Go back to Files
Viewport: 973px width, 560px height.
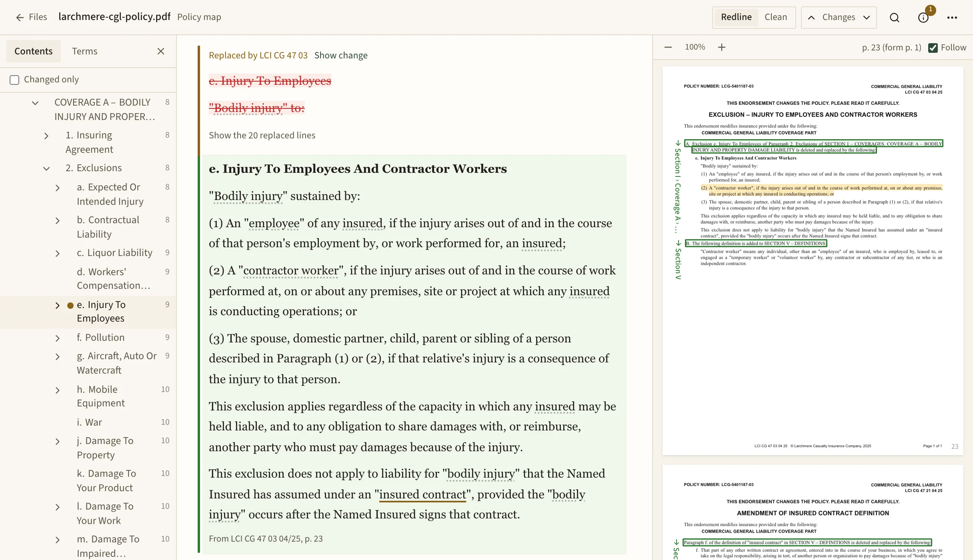pos(31,17)
